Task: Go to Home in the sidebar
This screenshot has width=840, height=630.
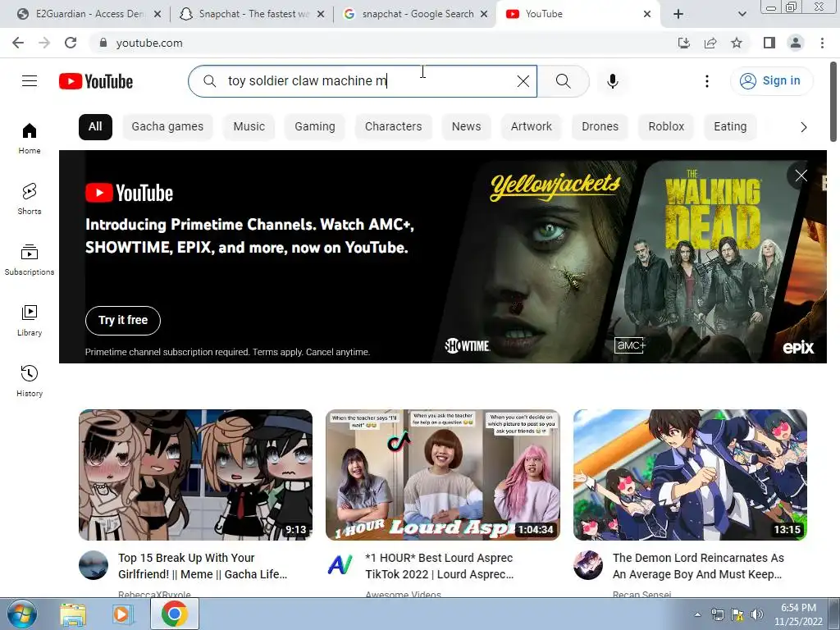Action: [x=30, y=138]
